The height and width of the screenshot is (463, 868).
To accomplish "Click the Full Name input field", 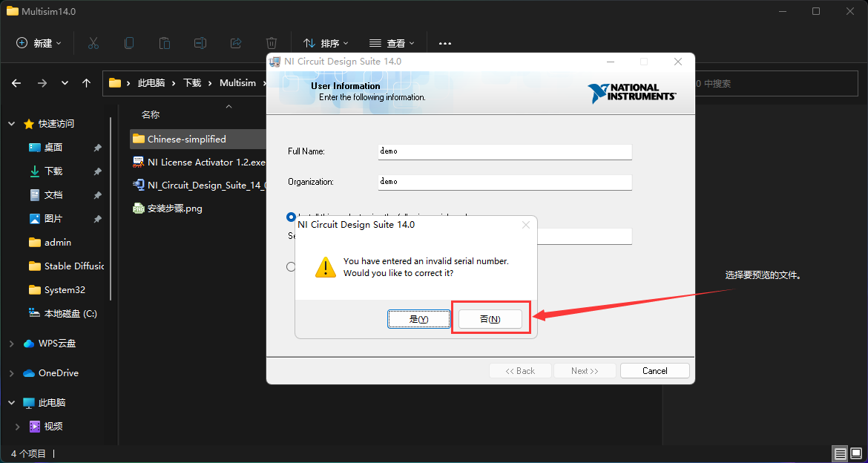I will pyautogui.click(x=505, y=151).
